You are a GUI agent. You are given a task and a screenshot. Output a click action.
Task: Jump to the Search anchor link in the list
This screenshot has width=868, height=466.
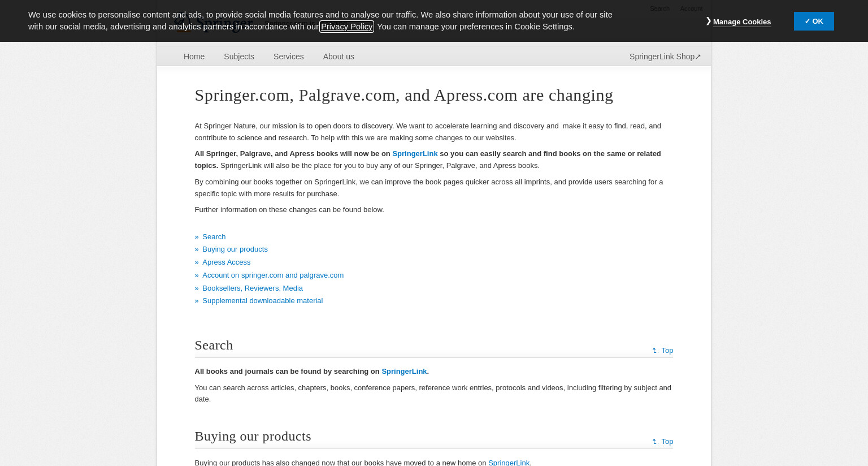coord(214,237)
